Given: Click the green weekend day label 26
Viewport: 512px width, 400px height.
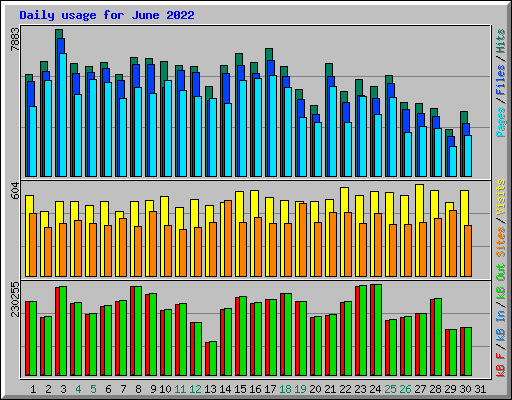Looking at the screenshot, I should (405, 389).
